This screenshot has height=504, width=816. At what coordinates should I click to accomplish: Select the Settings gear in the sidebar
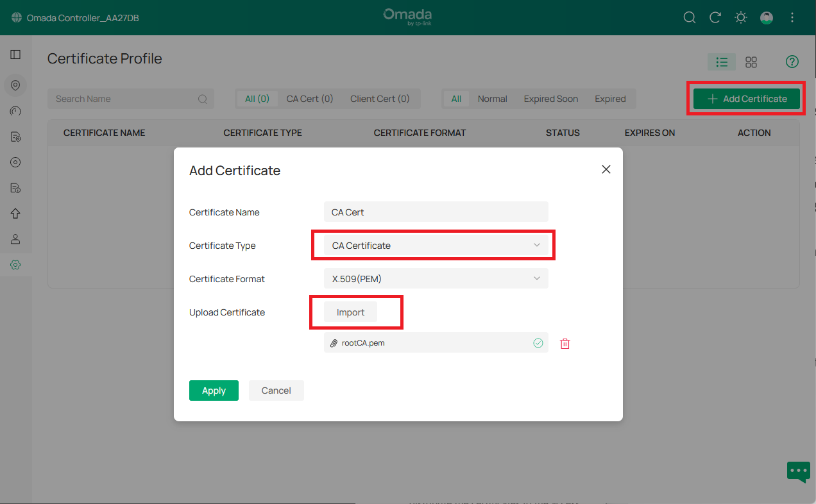(x=15, y=264)
